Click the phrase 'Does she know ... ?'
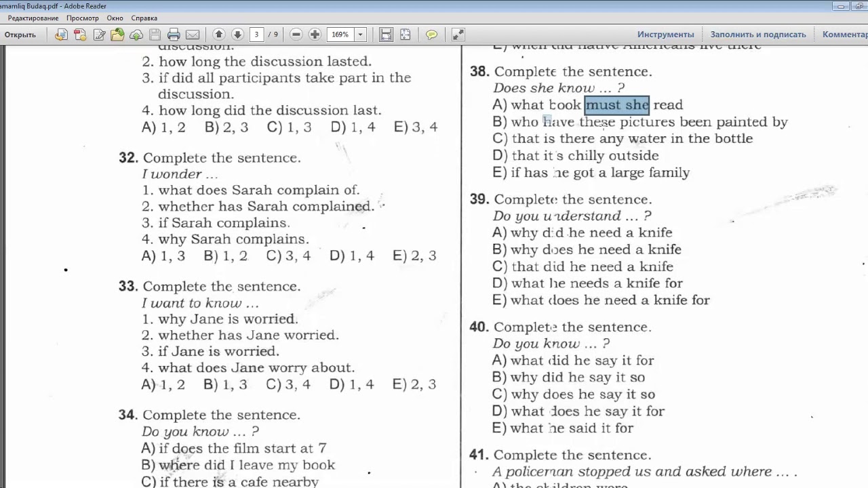This screenshot has height=488, width=868. (559, 88)
